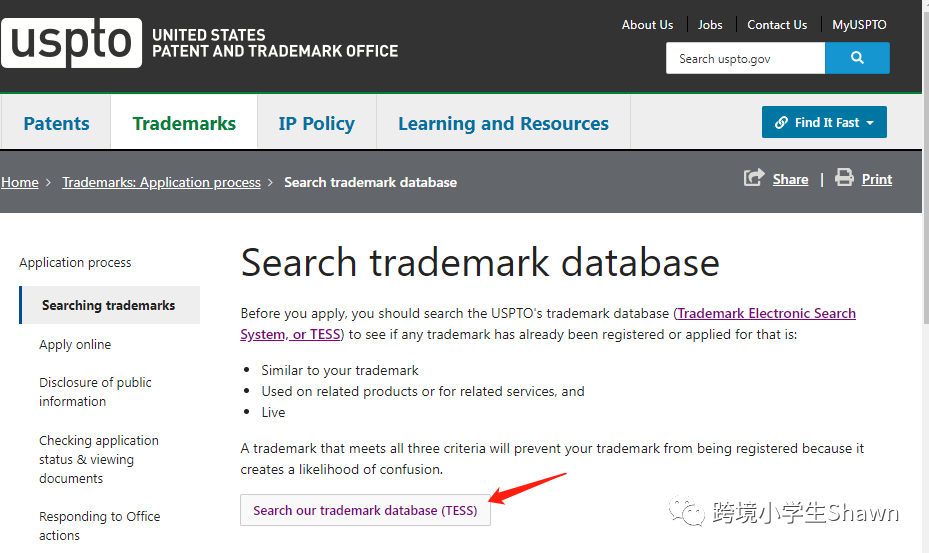Image resolution: width=929 pixels, height=553 pixels.
Task: Open the Learning and Resources menu
Action: [x=503, y=123]
